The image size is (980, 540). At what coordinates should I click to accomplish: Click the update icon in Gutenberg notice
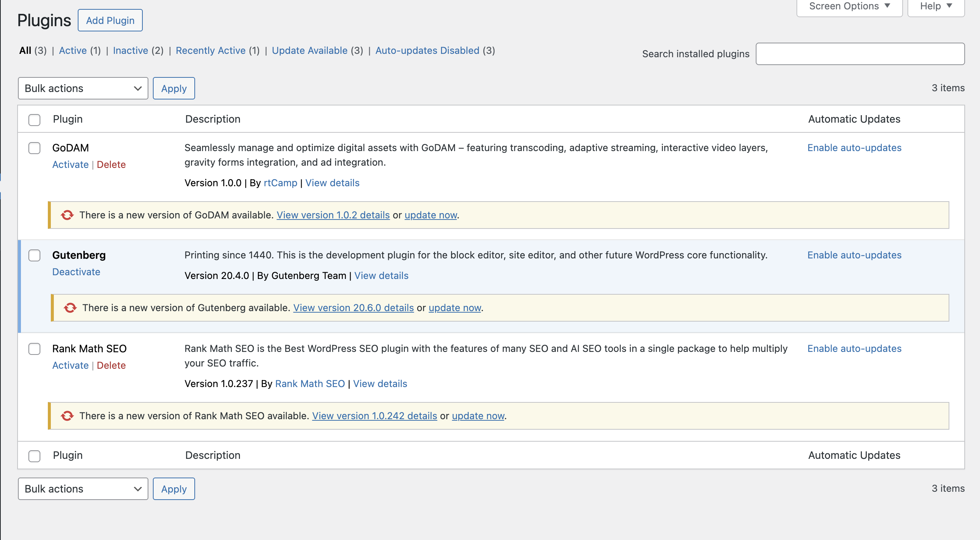tap(70, 307)
